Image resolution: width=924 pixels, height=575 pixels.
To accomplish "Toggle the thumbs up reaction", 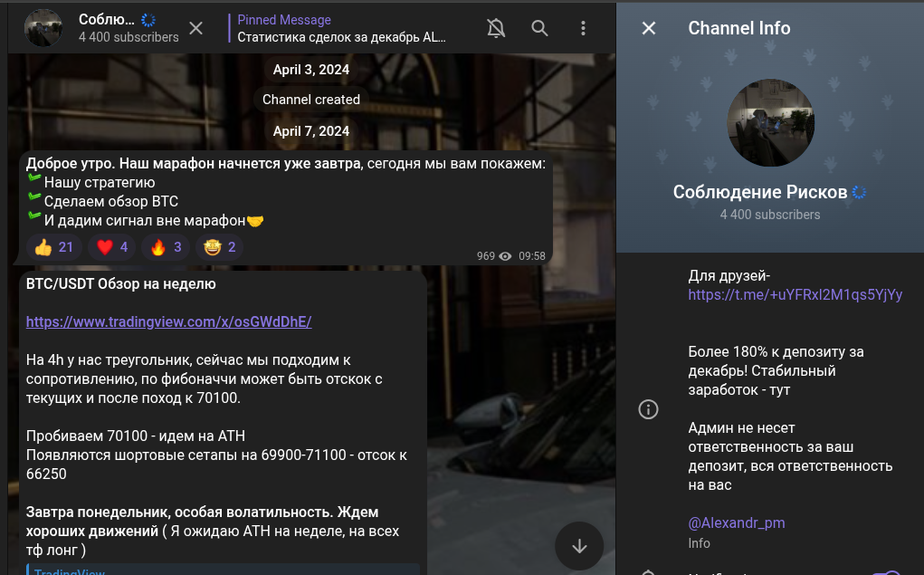I will point(53,247).
